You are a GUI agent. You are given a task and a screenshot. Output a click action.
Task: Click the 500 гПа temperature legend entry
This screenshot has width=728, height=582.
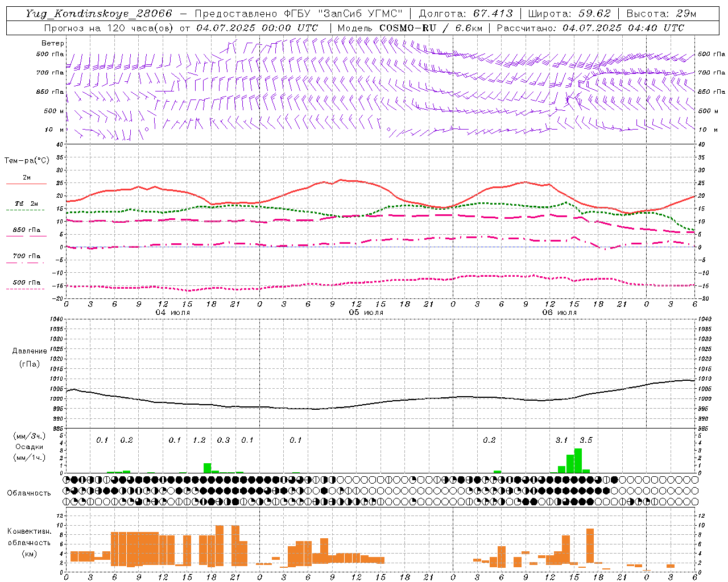point(26,282)
